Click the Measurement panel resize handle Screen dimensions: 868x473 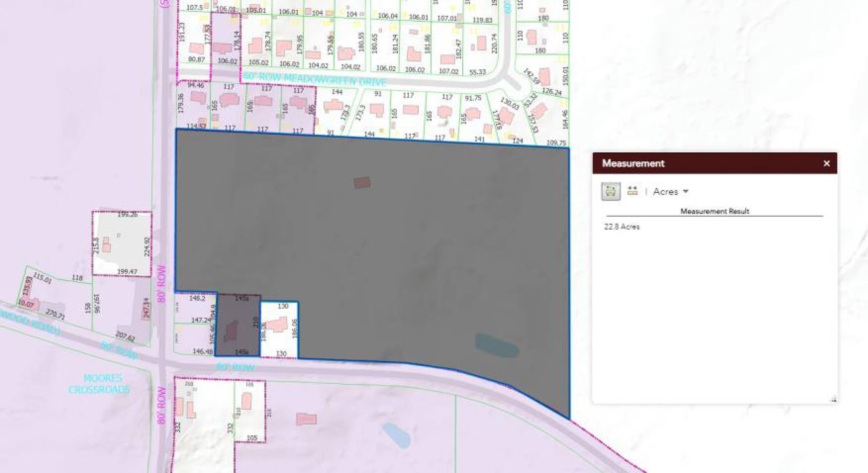coord(834,400)
